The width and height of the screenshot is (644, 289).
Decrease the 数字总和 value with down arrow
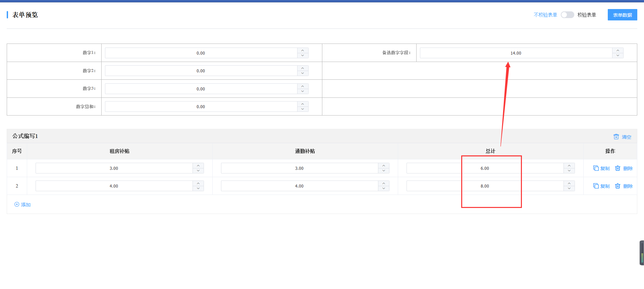click(303, 109)
